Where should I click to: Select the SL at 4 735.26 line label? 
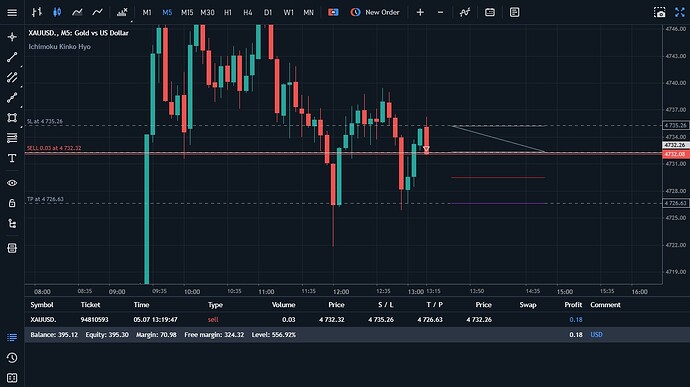[x=45, y=121]
